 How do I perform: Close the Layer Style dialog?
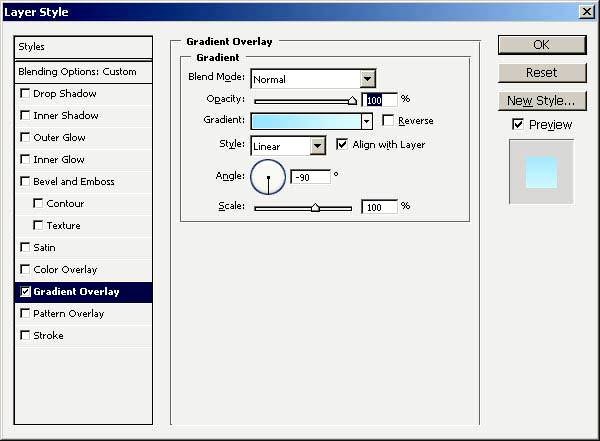(x=586, y=11)
